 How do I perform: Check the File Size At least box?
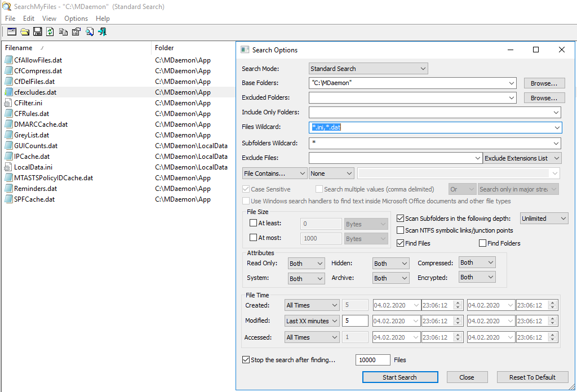pos(253,224)
